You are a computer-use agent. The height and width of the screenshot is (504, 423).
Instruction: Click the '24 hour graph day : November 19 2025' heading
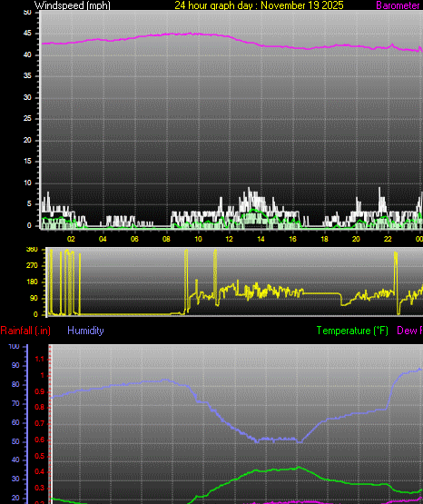coord(259,5)
